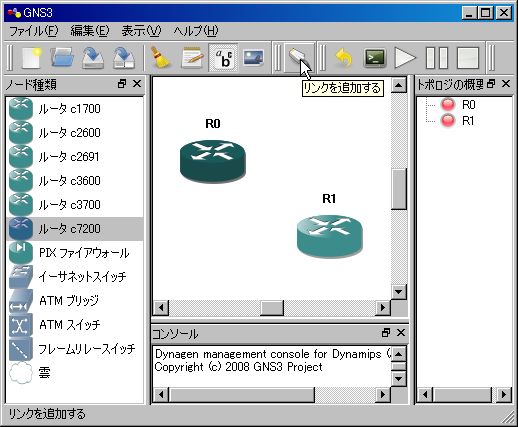Image resolution: width=518 pixels, height=427 pixels.
Task: Float the コンソール panel
Action: pyautogui.click(x=386, y=333)
